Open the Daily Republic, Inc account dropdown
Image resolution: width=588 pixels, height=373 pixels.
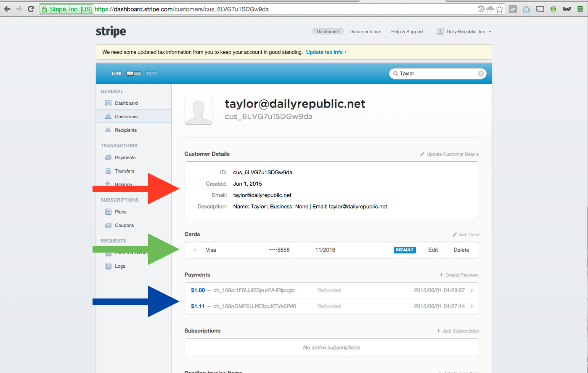tap(465, 32)
